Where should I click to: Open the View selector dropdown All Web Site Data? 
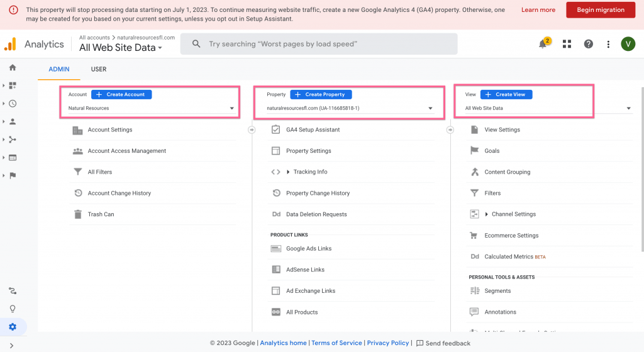[548, 108]
